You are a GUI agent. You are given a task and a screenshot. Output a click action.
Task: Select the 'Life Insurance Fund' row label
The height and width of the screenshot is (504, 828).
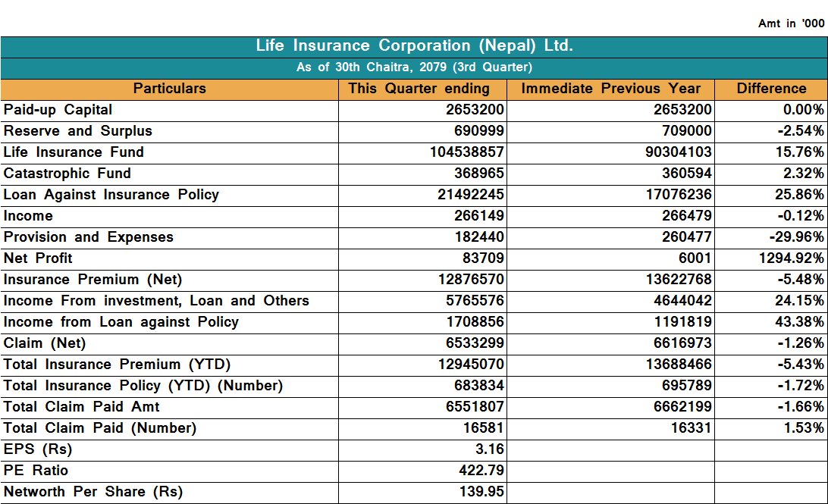(x=74, y=152)
